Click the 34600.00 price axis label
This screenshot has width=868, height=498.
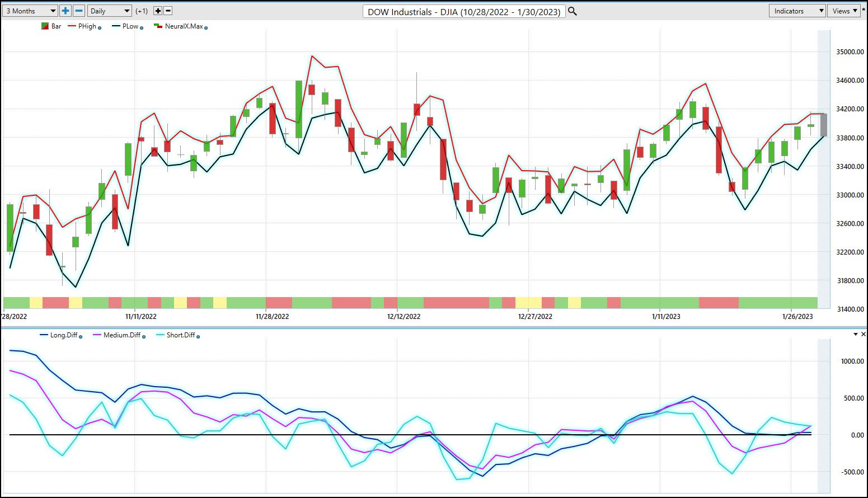[x=850, y=81]
